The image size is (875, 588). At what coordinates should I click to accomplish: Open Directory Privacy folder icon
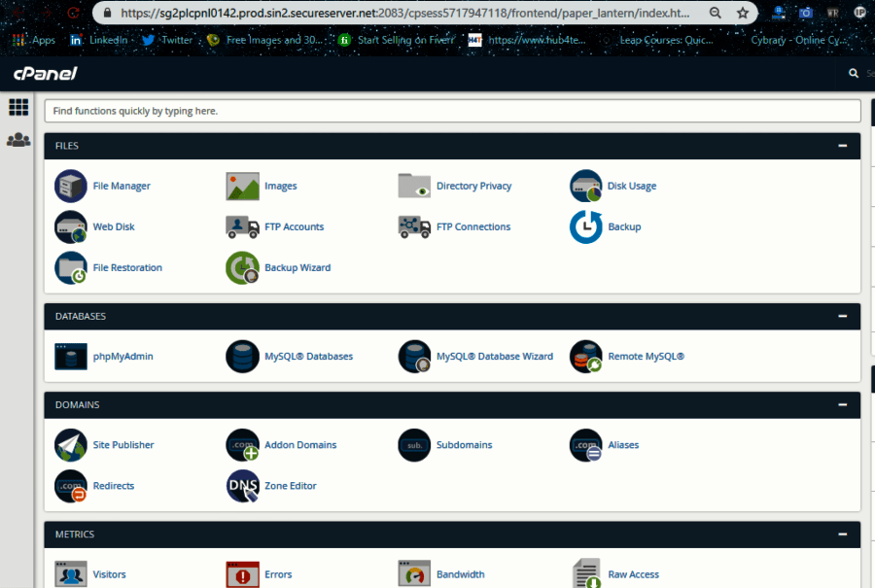pyautogui.click(x=414, y=186)
